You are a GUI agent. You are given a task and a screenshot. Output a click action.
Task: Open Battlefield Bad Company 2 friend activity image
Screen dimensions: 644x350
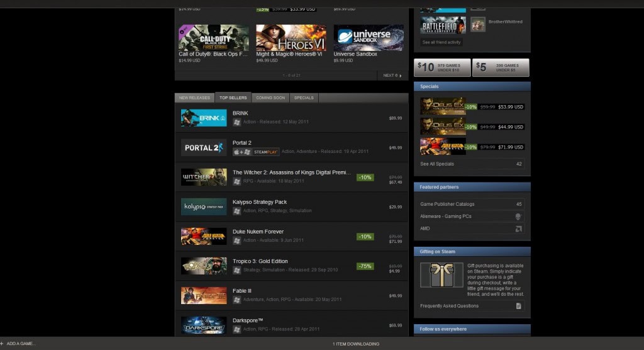coord(443,25)
